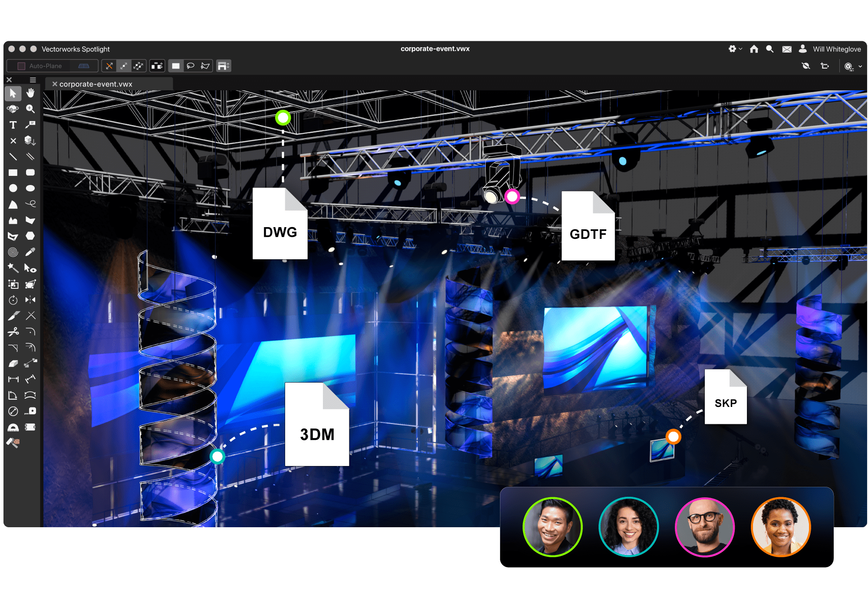Viewport: 868px width, 608px height.
Task: Select the Text tool
Action: 13,125
